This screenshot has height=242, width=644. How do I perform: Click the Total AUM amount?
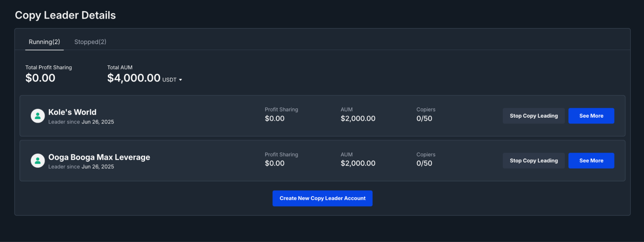[134, 78]
